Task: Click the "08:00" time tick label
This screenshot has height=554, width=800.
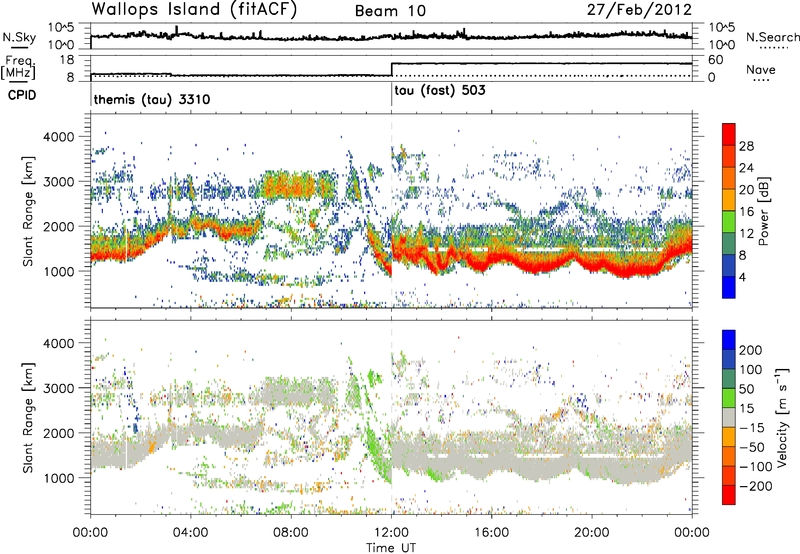Action: point(291,533)
